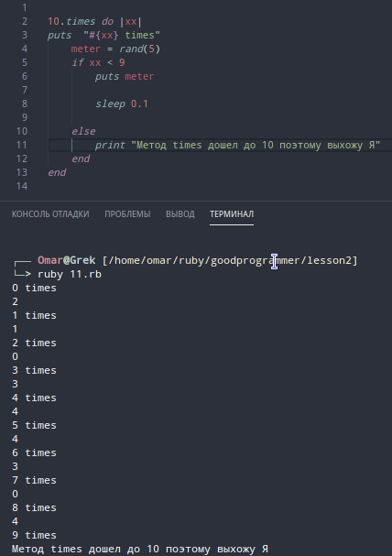Click '2 times' terminal output line
This screenshot has width=392, height=556.
[x=34, y=343]
